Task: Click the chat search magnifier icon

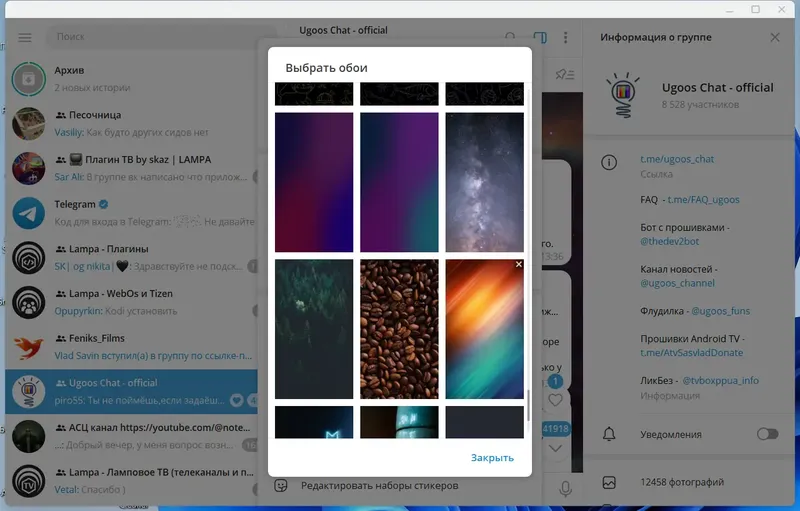Action: click(x=510, y=37)
